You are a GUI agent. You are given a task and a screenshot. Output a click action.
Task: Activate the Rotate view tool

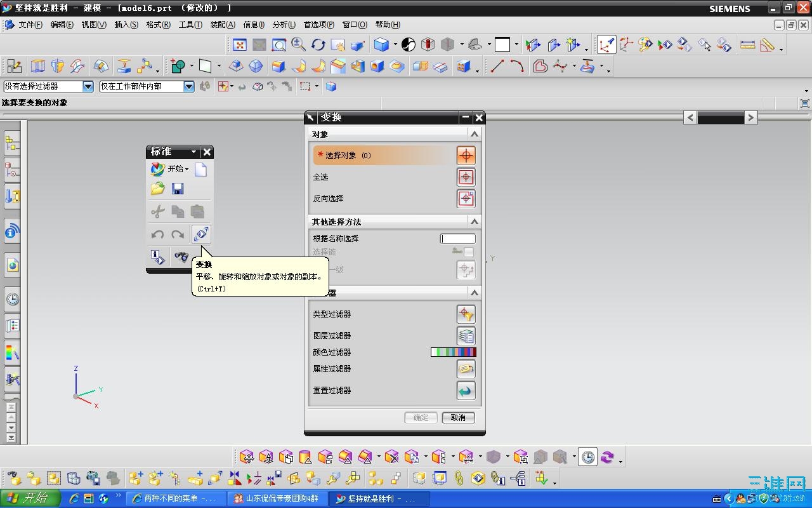click(x=318, y=44)
